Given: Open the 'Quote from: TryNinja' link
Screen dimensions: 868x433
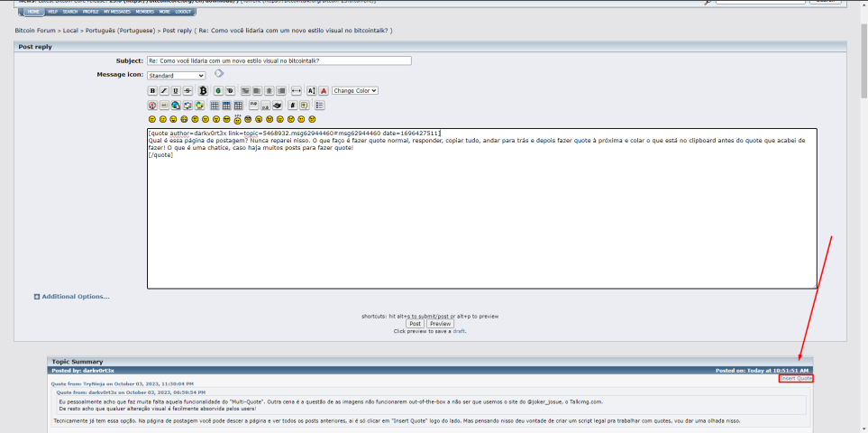Looking at the screenshot, I should coord(123,383).
